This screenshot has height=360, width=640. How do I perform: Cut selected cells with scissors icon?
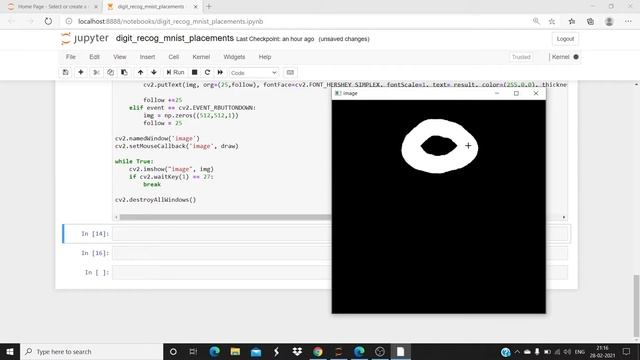pos(96,72)
